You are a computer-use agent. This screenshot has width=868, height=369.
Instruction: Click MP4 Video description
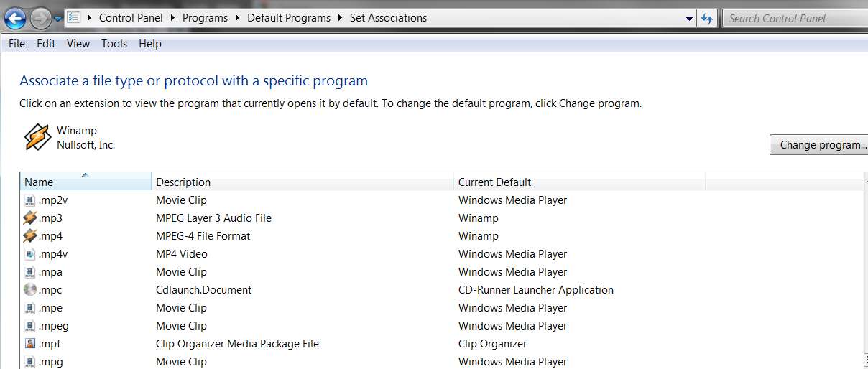pos(182,254)
